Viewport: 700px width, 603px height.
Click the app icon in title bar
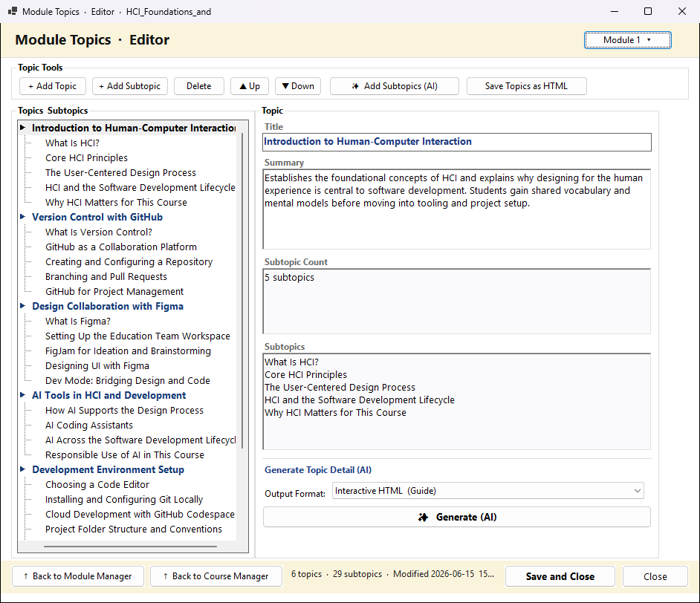[x=13, y=11]
